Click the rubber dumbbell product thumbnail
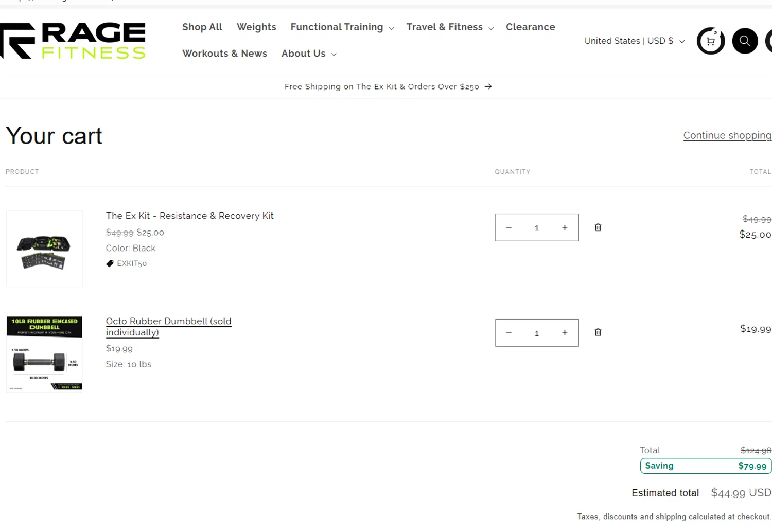 click(x=45, y=354)
